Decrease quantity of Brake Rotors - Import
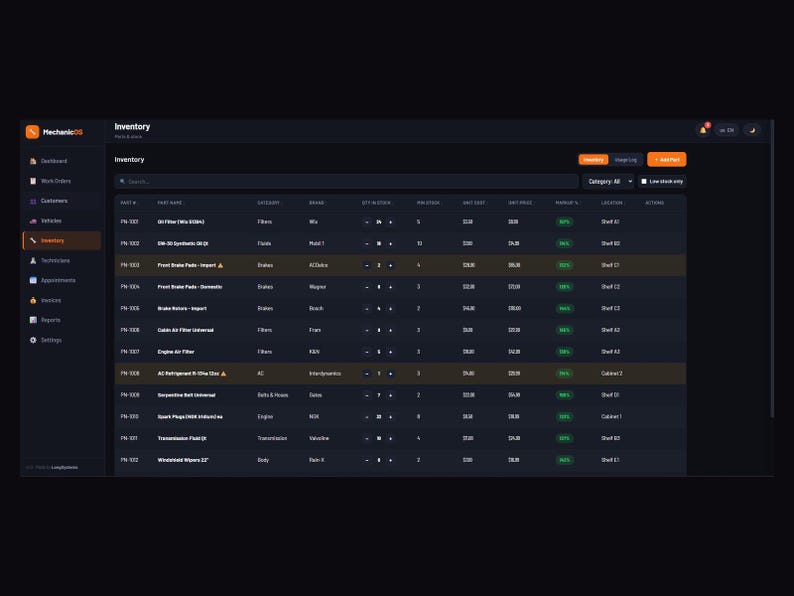794x596 pixels. (367, 308)
